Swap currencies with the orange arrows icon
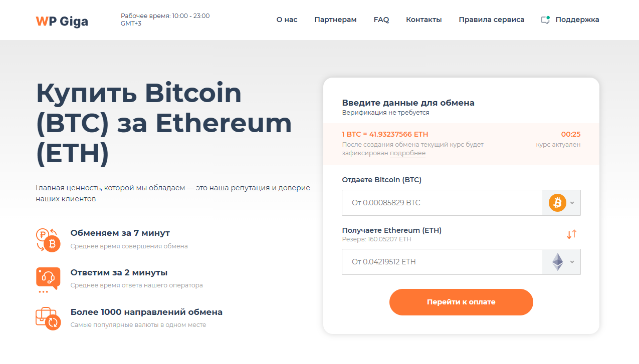This screenshot has height=364, width=639. [x=572, y=234]
